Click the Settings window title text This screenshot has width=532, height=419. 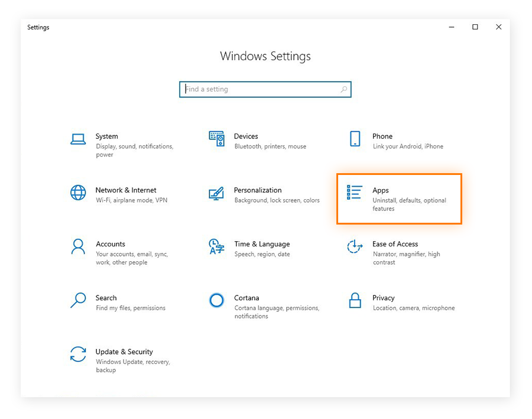click(38, 27)
